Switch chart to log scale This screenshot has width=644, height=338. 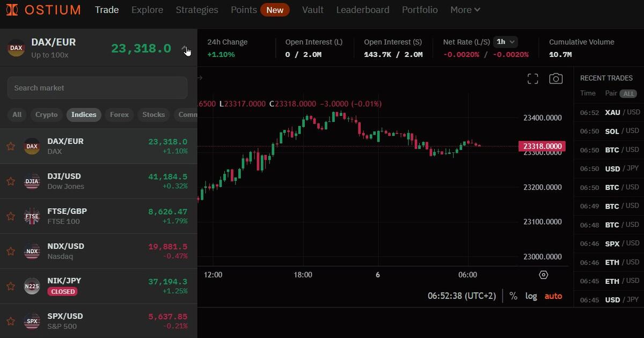coord(531,296)
